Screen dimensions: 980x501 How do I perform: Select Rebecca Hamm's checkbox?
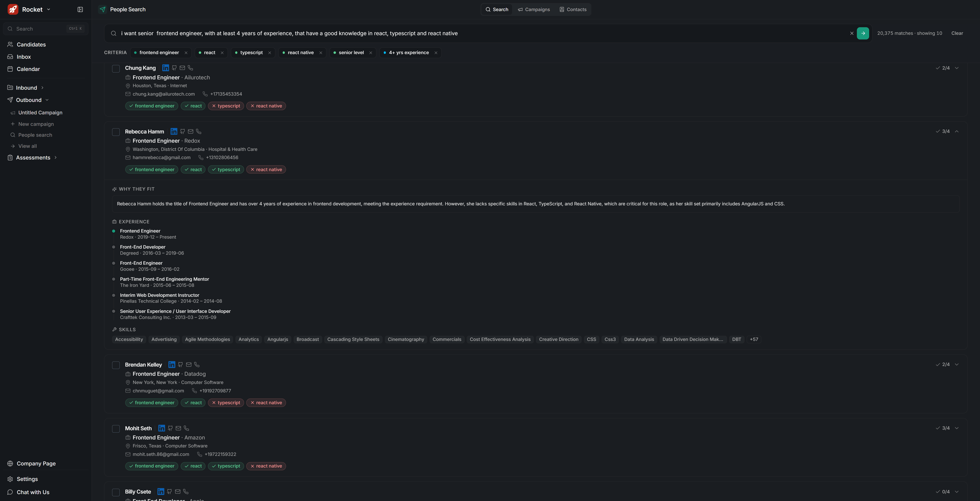tap(116, 132)
